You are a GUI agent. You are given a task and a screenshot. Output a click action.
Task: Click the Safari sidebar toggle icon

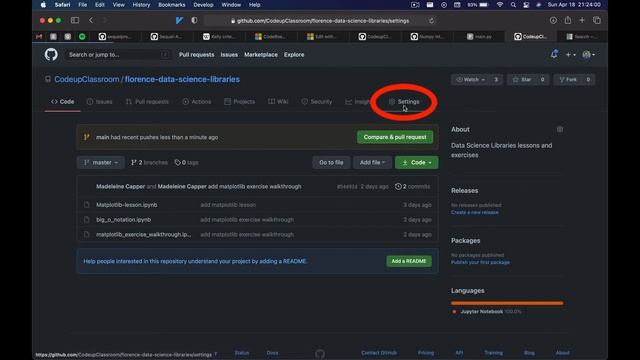pos(75,20)
